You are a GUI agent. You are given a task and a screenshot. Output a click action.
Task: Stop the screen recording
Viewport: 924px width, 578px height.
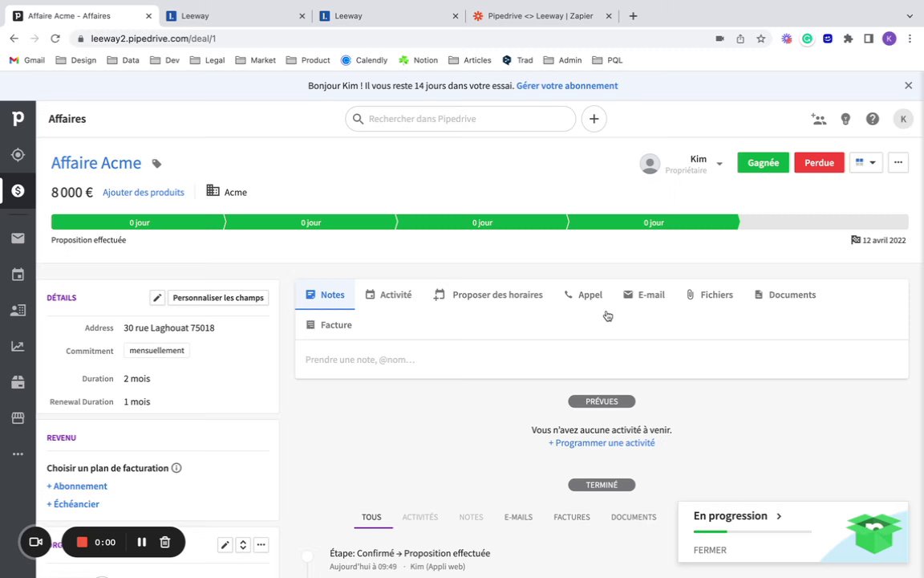tap(82, 542)
